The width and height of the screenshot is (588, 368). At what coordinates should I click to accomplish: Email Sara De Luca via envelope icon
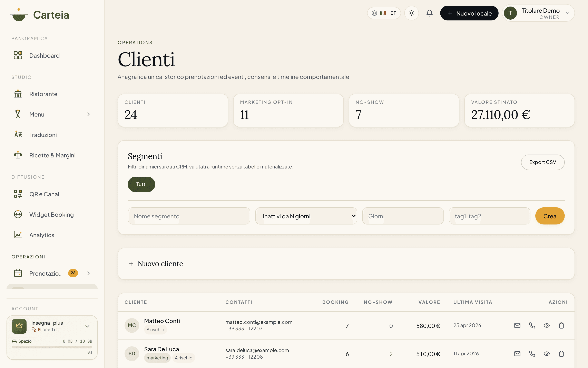pyautogui.click(x=517, y=354)
